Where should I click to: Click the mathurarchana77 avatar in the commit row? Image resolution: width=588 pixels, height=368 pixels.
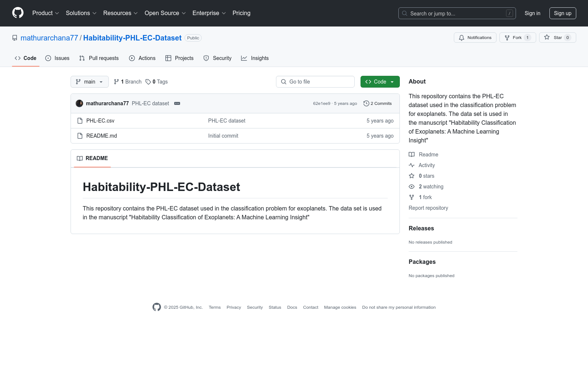point(79,103)
